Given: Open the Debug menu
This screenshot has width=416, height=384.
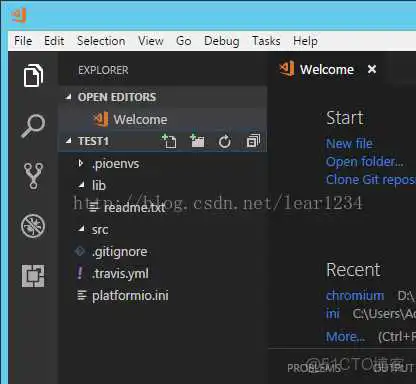Looking at the screenshot, I should 222,41.
